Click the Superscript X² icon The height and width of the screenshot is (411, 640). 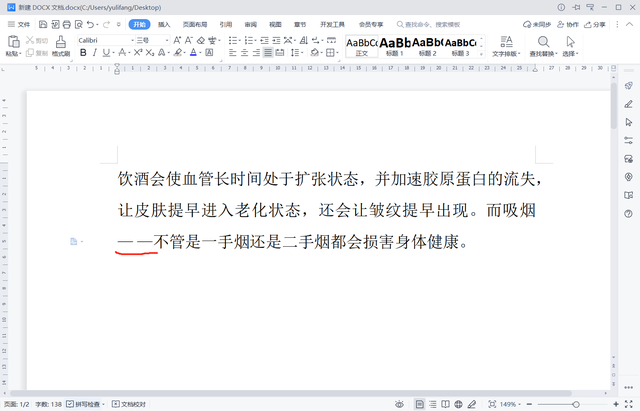point(138,52)
